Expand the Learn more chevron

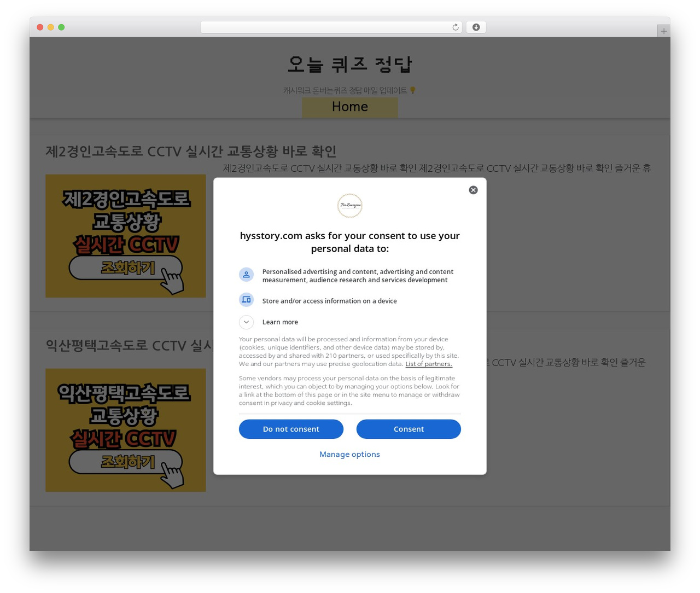(246, 322)
